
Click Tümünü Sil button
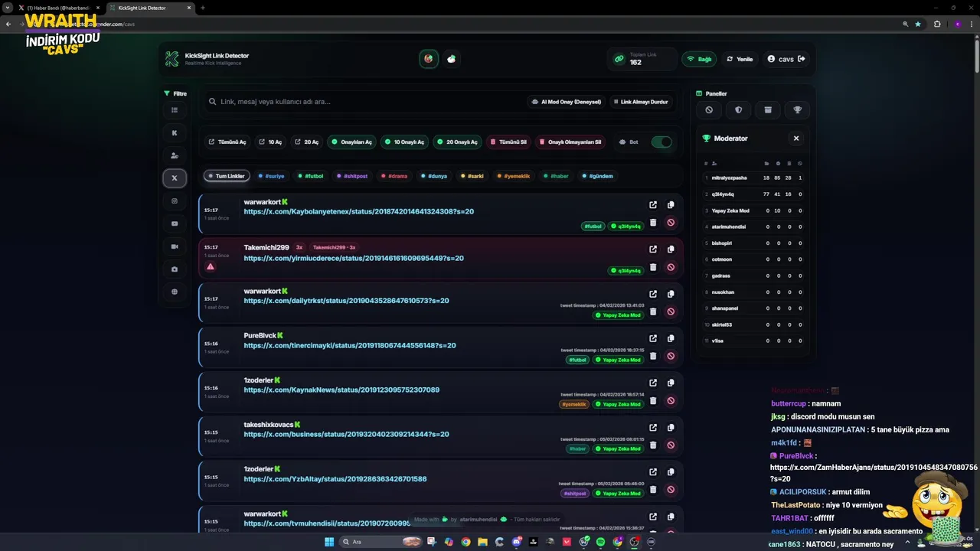tap(508, 142)
